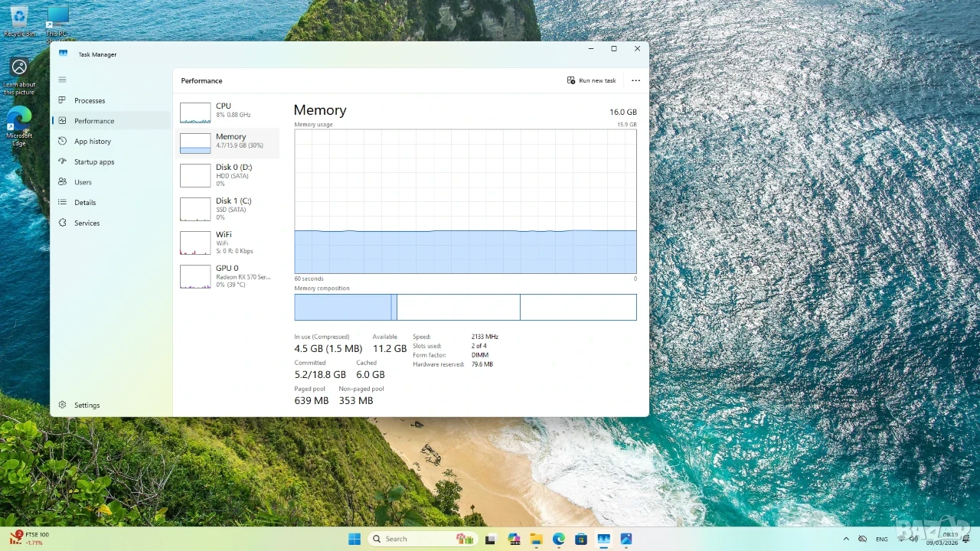Select GPU 0 Radeon RX 570 item

point(229,276)
